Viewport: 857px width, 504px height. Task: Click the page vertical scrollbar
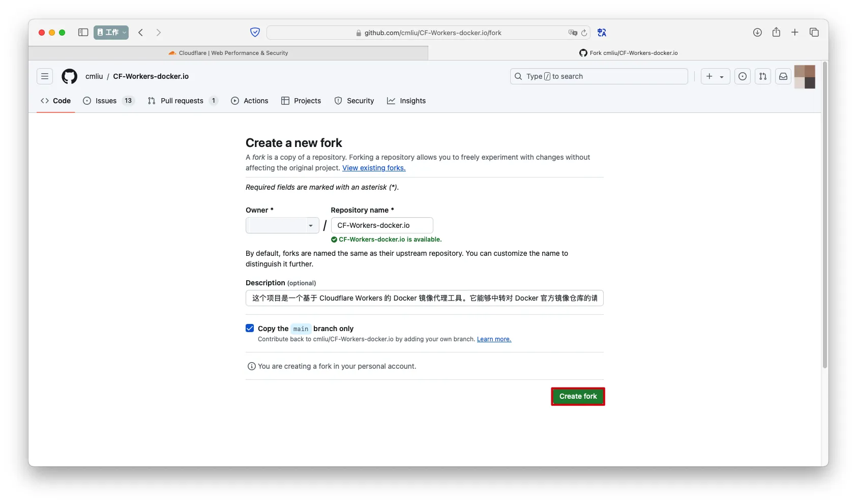(825, 214)
